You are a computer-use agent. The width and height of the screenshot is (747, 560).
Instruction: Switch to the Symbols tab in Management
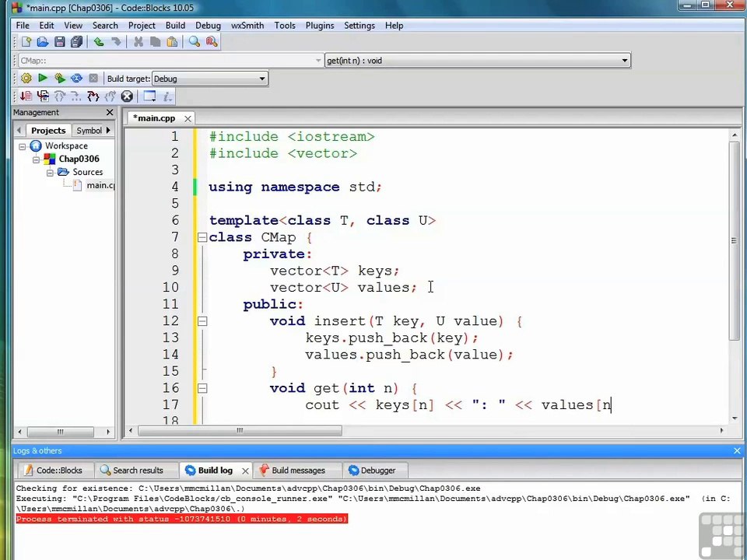tap(89, 131)
